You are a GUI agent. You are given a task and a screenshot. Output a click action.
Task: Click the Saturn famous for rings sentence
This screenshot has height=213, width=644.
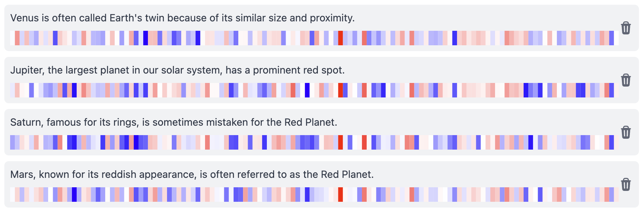[x=174, y=122]
